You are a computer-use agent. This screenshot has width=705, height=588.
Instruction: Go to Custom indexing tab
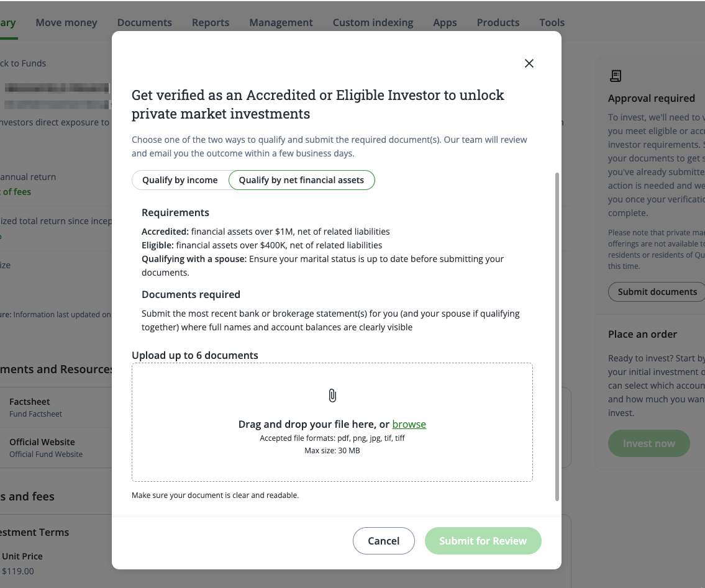click(x=373, y=22)
